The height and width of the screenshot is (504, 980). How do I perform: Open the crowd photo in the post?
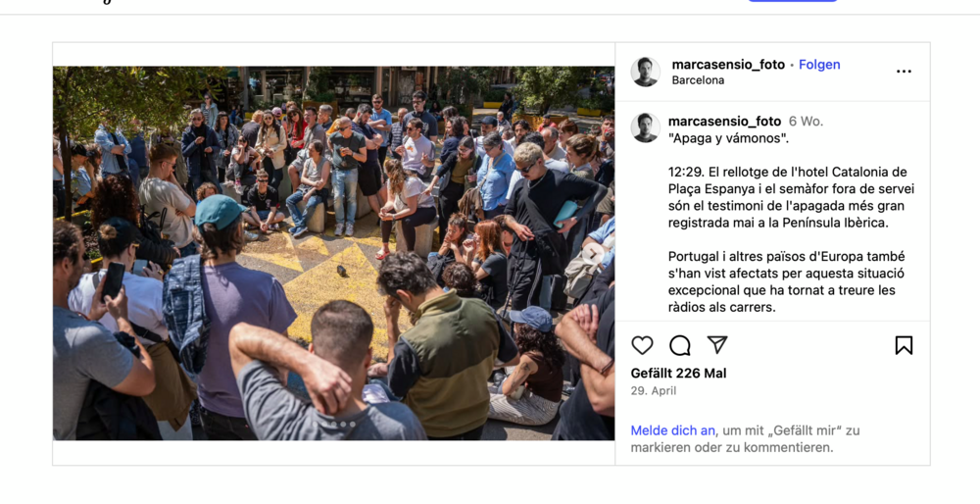[x=334, y=253]
